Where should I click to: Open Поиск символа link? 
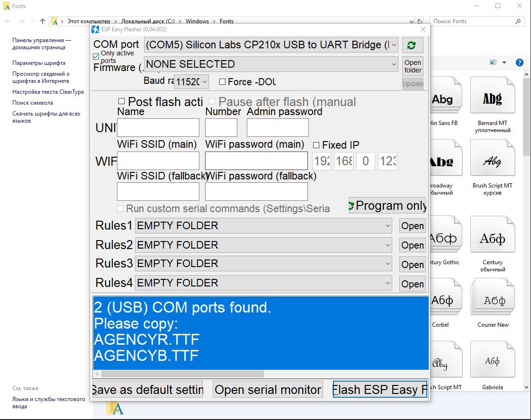[x=33, y=103]
